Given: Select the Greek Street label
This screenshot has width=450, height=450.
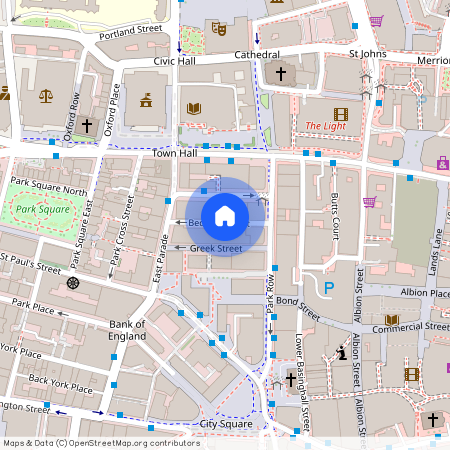Looking at the screenshot, I should (x=216, y=248).
